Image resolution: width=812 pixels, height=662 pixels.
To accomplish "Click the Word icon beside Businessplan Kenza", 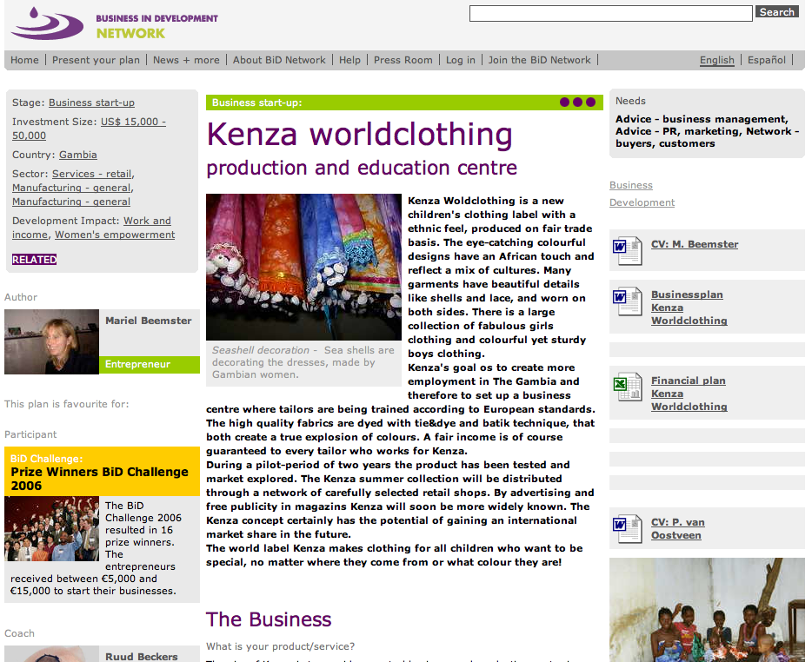I will pyautogui.click(x=627, y=301).
